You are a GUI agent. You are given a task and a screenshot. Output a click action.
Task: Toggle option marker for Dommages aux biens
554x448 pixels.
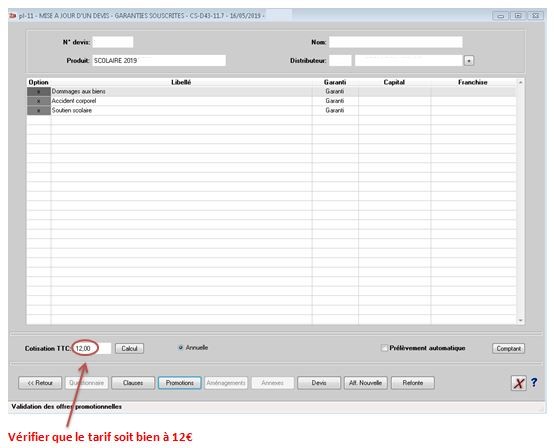pyautogui.click(x=39, y=92)
